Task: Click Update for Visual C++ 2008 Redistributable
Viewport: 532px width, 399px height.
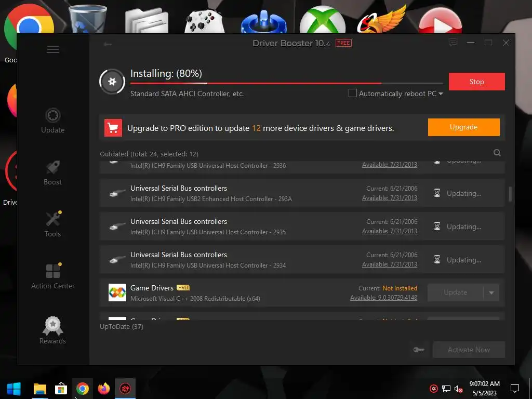Action: (x=455, y=292)
